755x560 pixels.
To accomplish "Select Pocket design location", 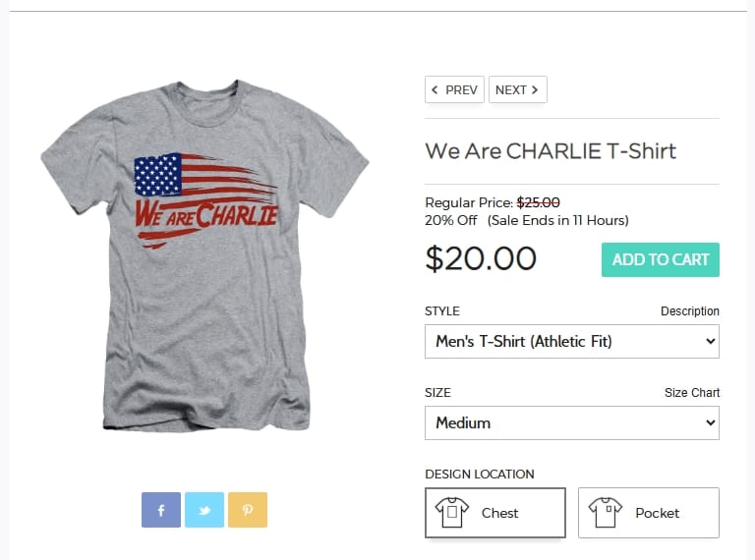I will coord(649,513).
